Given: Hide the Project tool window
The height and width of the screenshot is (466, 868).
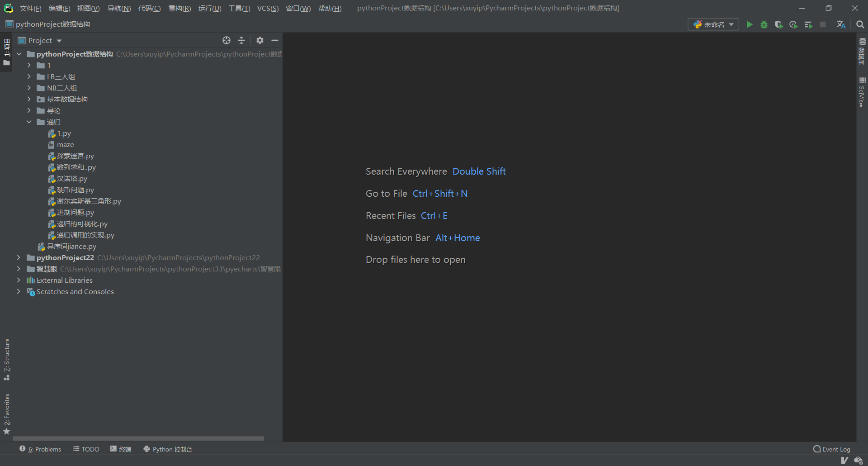Looking at the screenshot, I should point(275,40).
